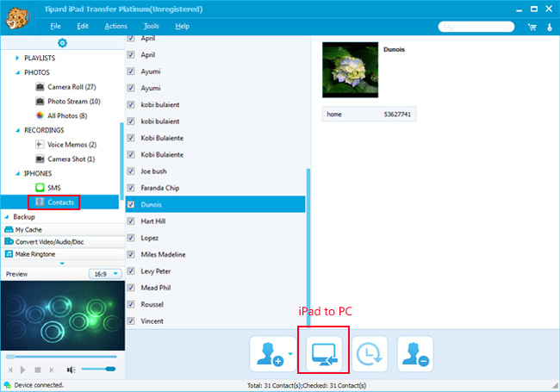This screenshot has width=560, height=392.
Task: Click the leopard application logo
Action: 17,18
